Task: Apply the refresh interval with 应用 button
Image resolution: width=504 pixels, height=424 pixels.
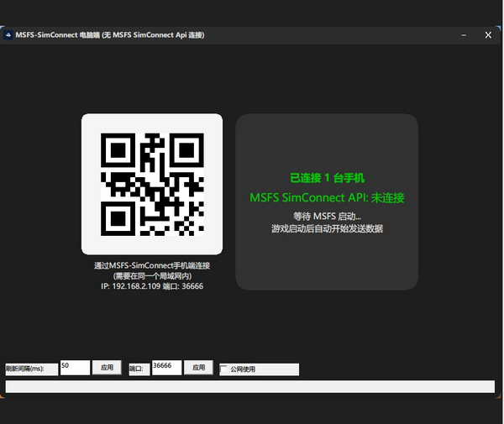Action: coord(107,368)
